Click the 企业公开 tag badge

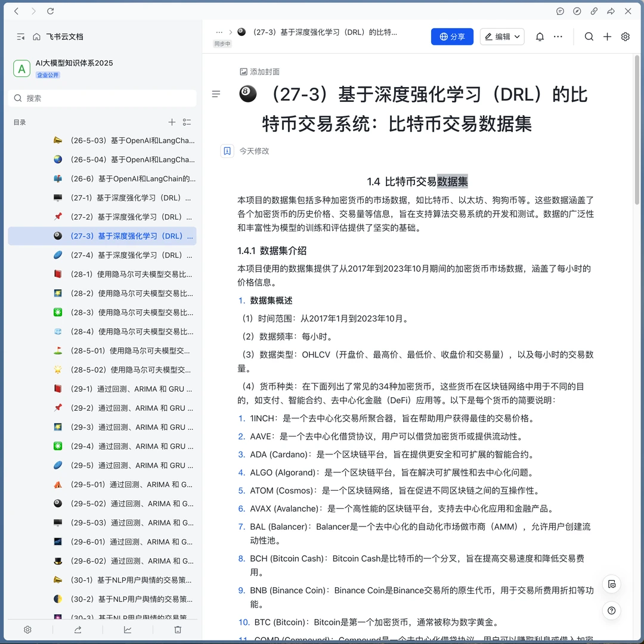(x=48, y=74)
